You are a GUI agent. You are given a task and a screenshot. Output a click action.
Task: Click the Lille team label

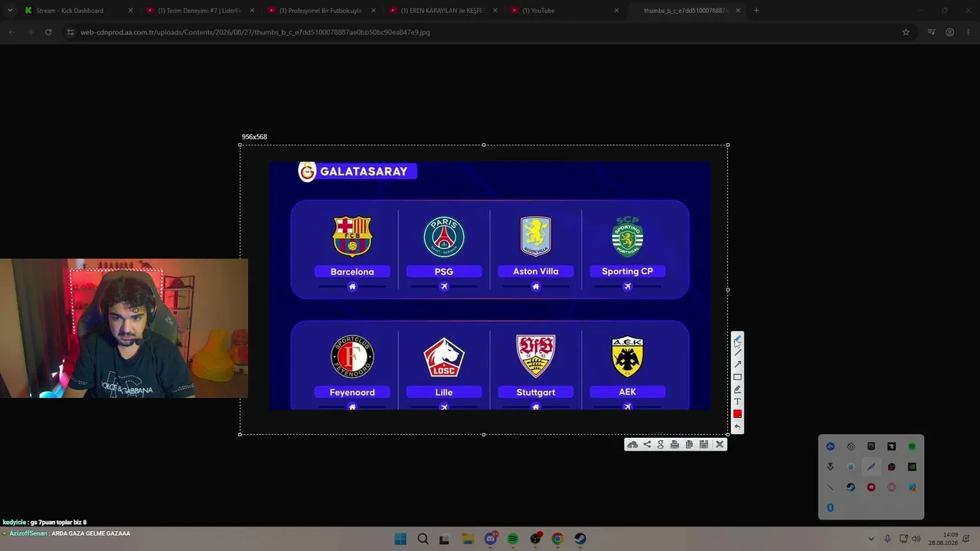(444, 392)
